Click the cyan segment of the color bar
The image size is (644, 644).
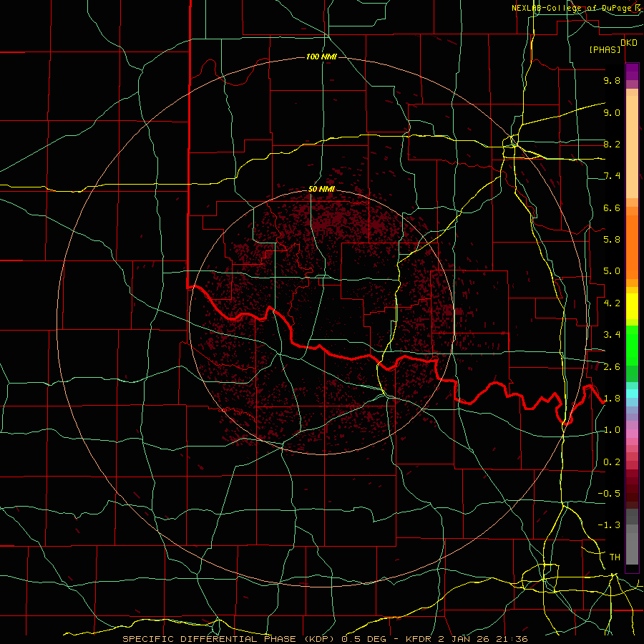tap(632, 394)
